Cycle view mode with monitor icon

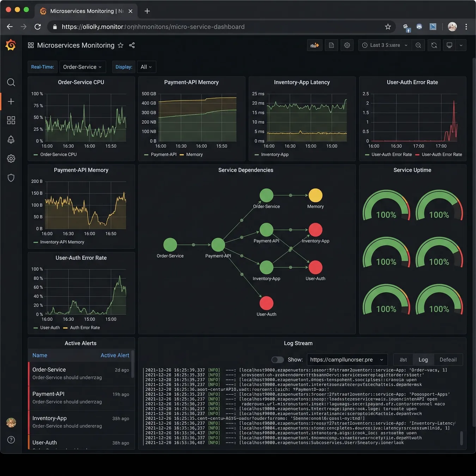(x=449, y=45)
